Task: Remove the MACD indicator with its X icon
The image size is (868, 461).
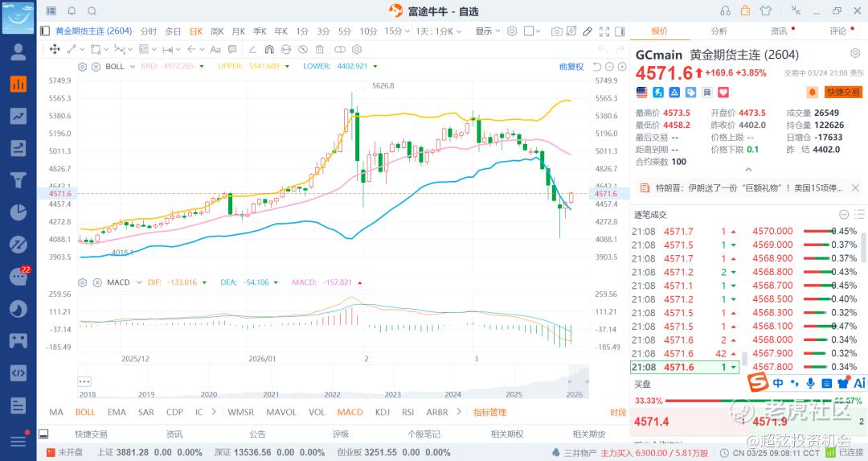Action: pos(96,282)
